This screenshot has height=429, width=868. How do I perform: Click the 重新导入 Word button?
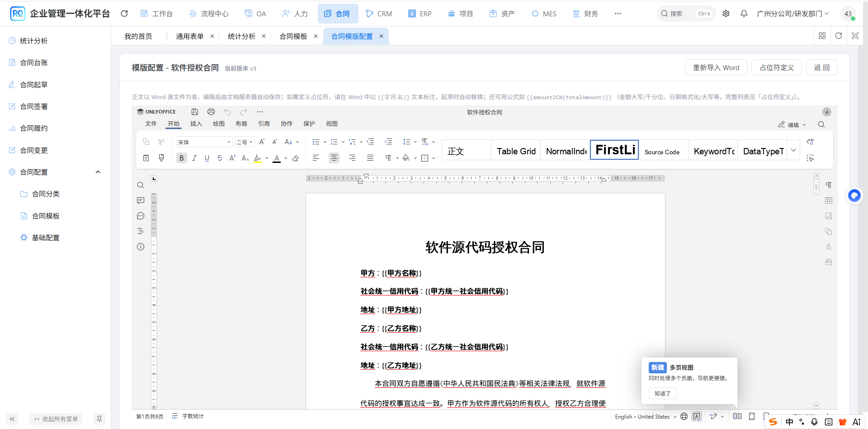pos(716,67)
